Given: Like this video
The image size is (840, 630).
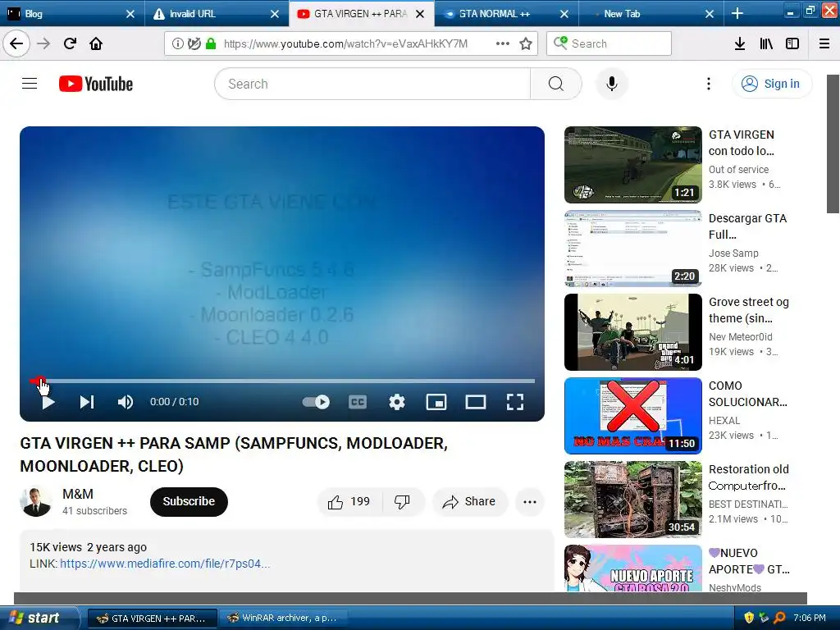Looking at the screenshot, I should pyautogui.click(x=349, y=501).
